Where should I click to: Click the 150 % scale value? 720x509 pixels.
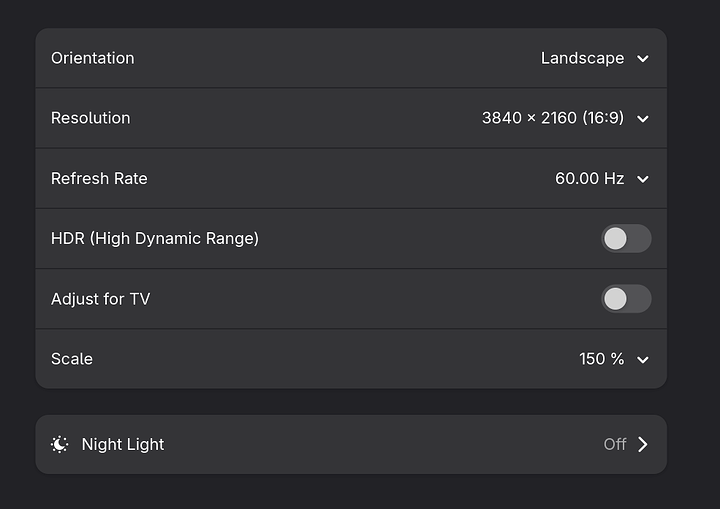click(601, 359)
